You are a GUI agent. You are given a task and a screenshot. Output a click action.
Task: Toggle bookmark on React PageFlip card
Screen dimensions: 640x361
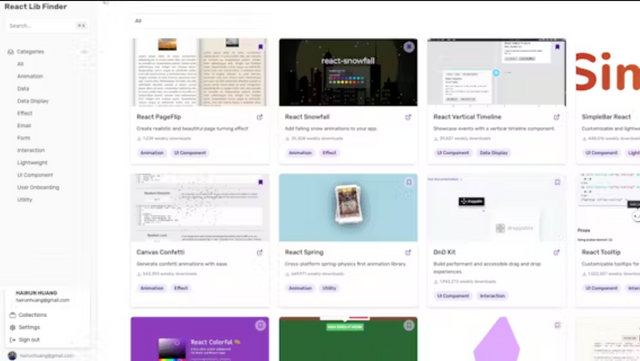(x=260, y=47)
